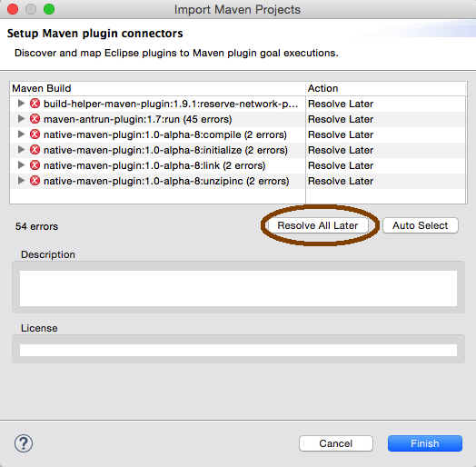Expand native-maven-plugin initialize row

click(21, 150)
